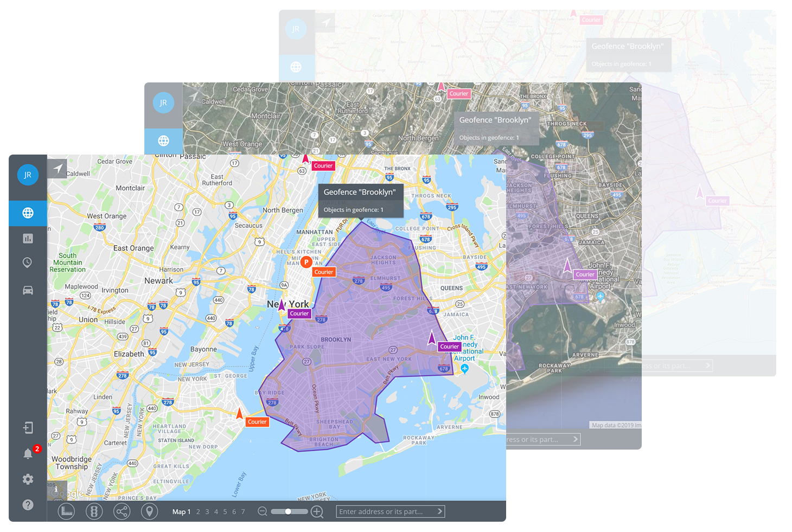792x532 pixels.
Task: Open the vehicles car icon in sidebar
Action: point(28,290)
